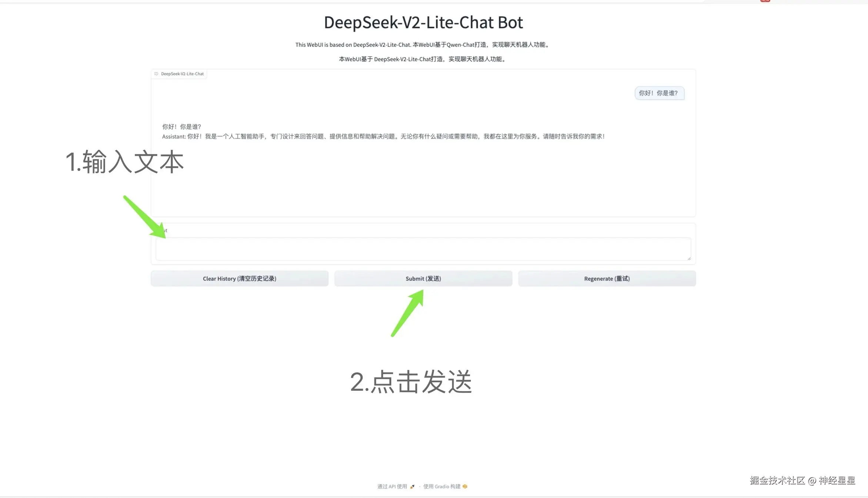Click the Regenerate (重试) button

(x=606, y=278)
